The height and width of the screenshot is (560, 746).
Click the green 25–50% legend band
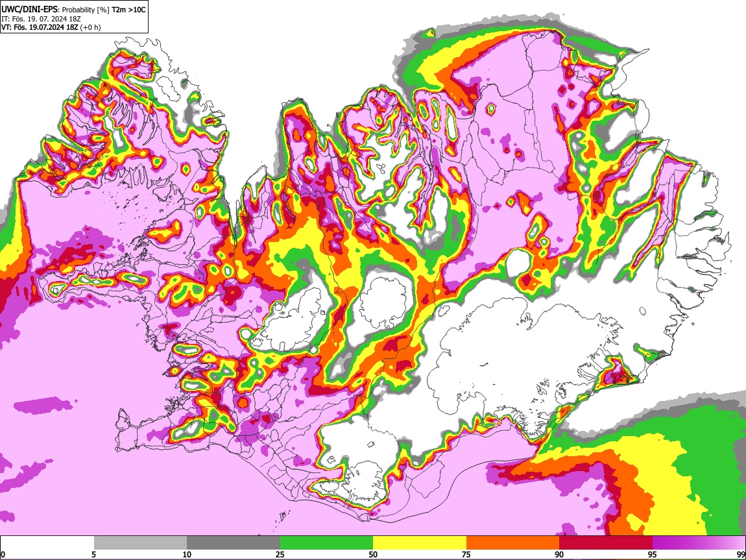[326, 542]
